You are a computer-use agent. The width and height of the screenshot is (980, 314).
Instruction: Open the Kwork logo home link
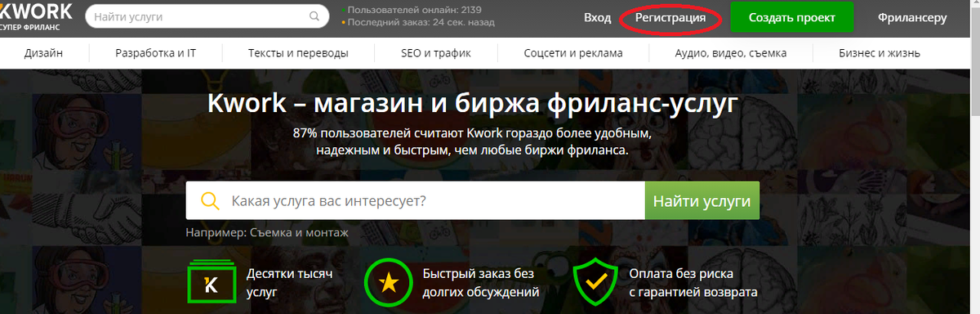[x=36, y=16]
